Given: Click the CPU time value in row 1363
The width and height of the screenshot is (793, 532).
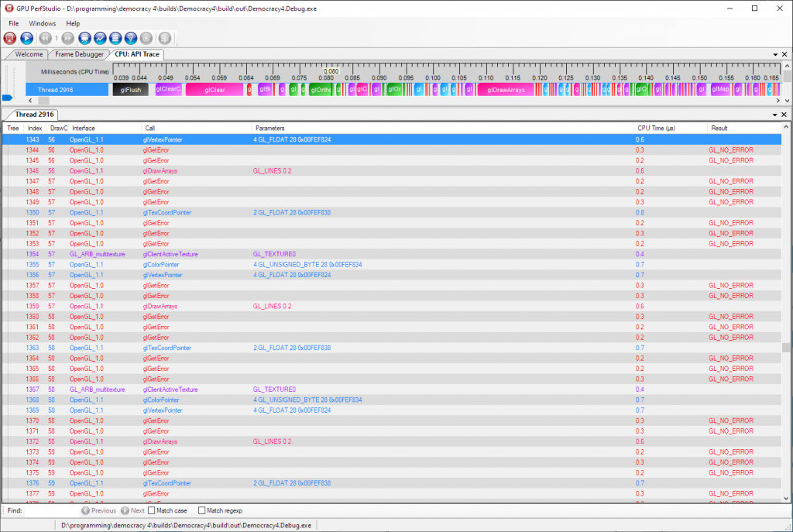Looking at the screenshot, I should (x=640, y=348).
